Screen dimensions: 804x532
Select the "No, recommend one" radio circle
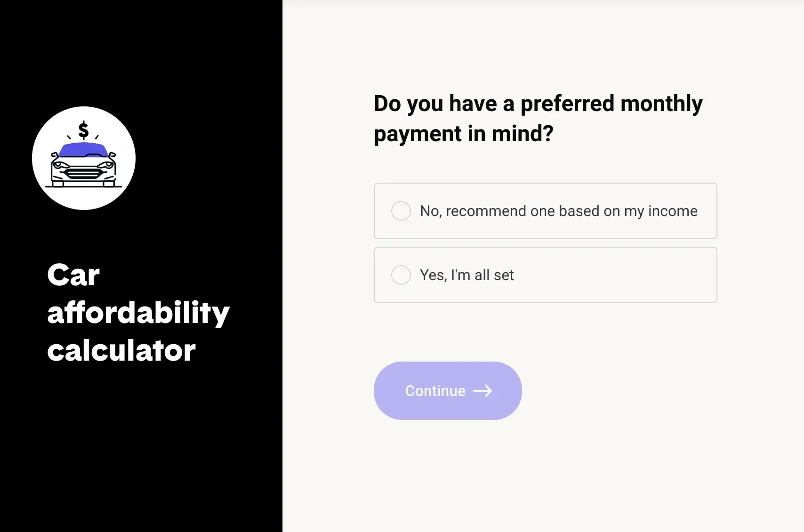(x=401, y=211)
